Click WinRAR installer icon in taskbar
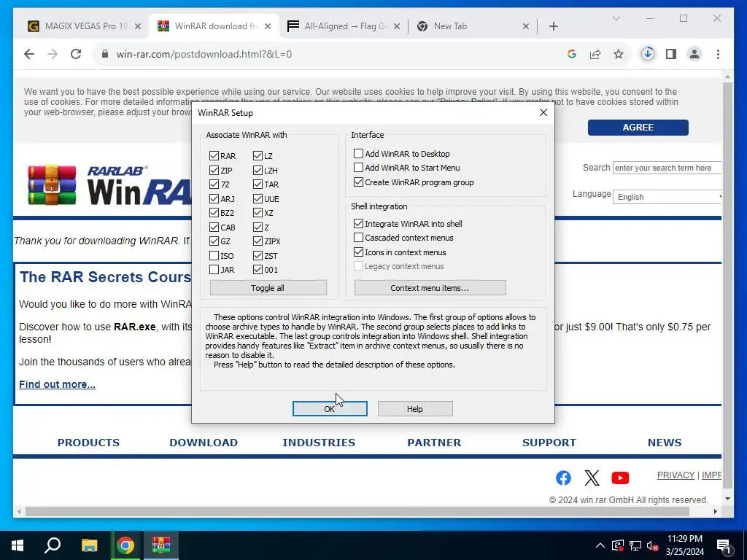 tap(161, 545)
